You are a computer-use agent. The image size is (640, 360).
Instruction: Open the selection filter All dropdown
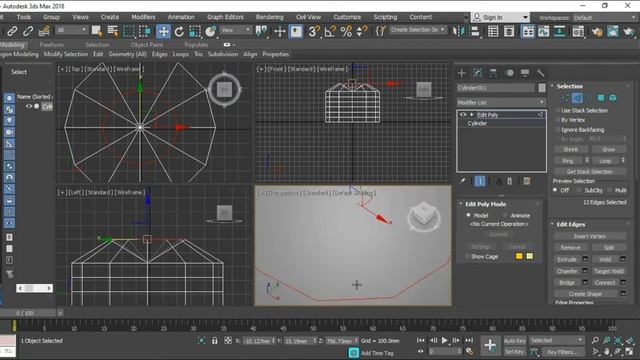pyautogui.click(x=72, y=30)
